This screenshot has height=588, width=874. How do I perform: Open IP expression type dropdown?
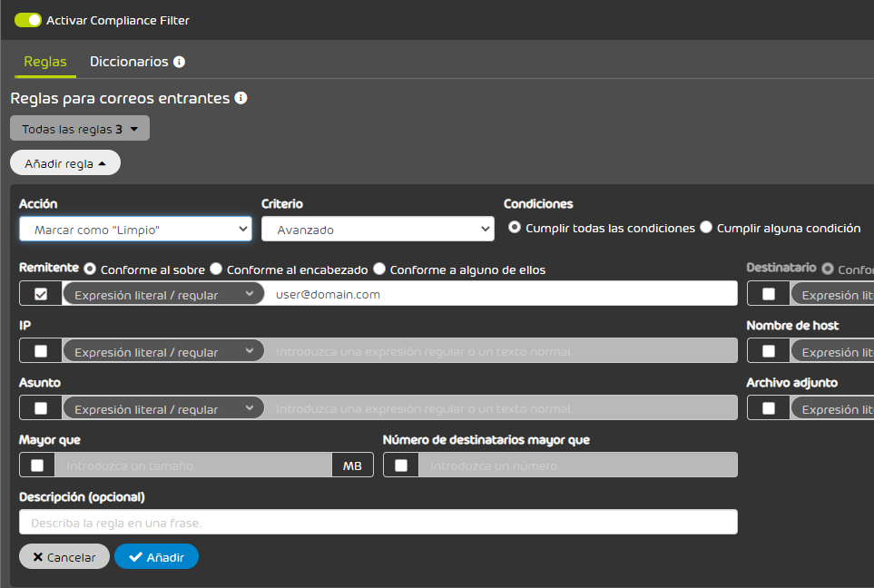coord(163,351)
